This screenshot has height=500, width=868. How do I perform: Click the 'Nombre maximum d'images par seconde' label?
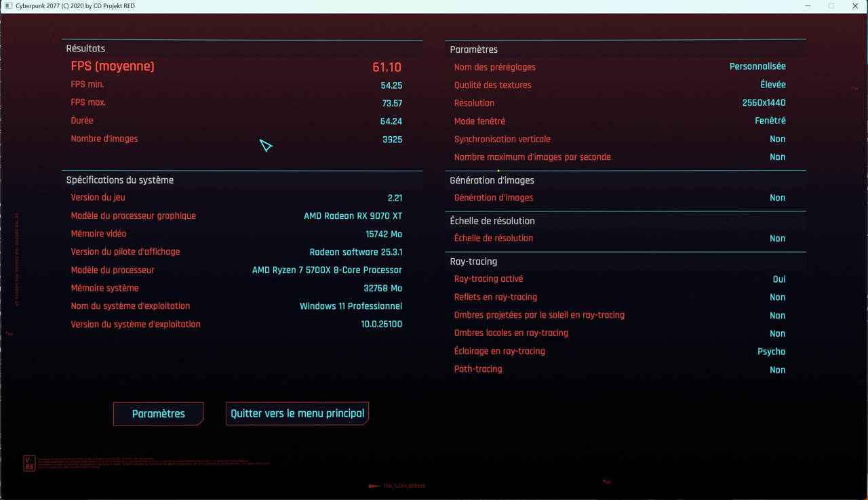532,157
